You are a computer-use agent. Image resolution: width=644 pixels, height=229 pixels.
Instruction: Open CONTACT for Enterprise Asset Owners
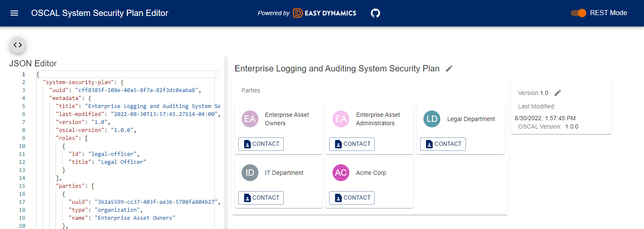pyautogui.click(x=261, y=144)
